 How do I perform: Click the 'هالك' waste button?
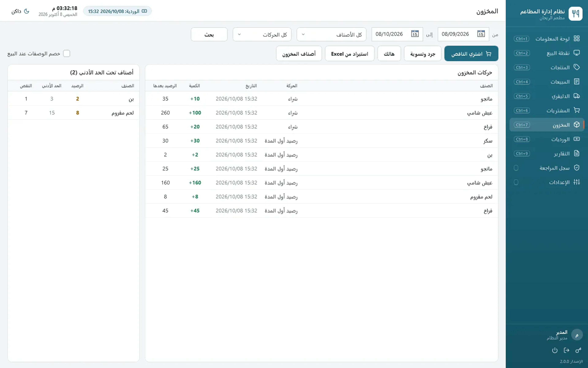(x=389, y=54)
